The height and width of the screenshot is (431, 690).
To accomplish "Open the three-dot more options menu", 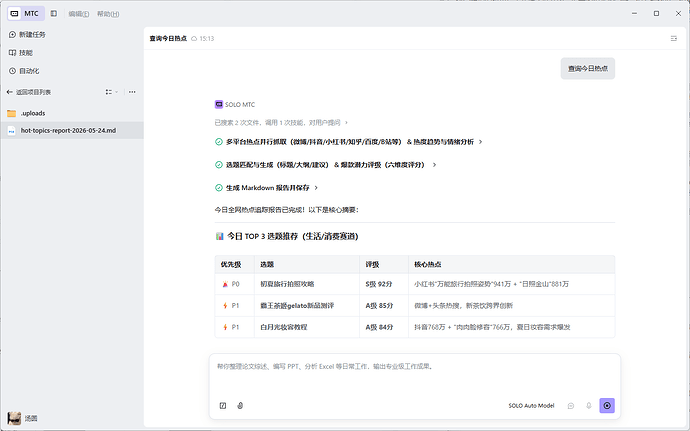I will [x=132, y=92].
